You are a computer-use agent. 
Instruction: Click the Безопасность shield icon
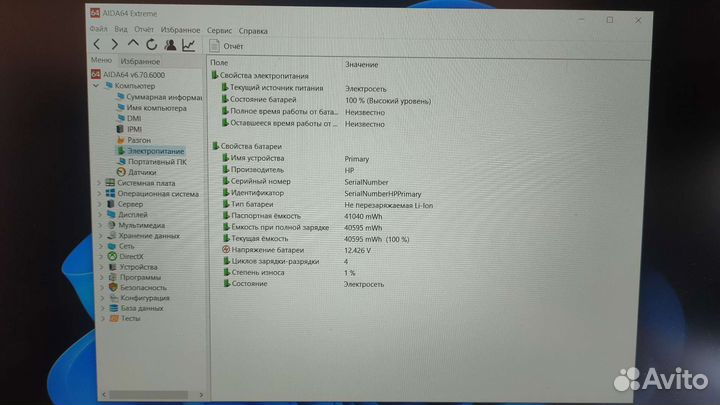point(113,287)
